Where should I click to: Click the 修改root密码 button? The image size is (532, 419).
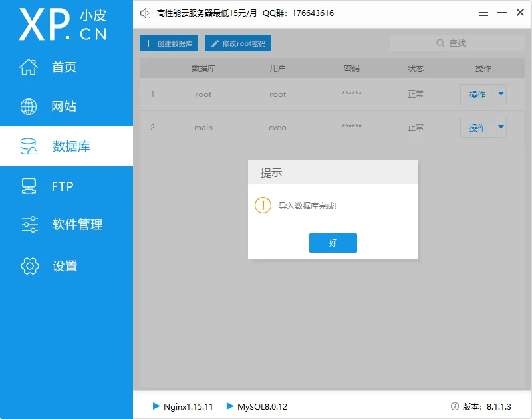click(238, 43)
